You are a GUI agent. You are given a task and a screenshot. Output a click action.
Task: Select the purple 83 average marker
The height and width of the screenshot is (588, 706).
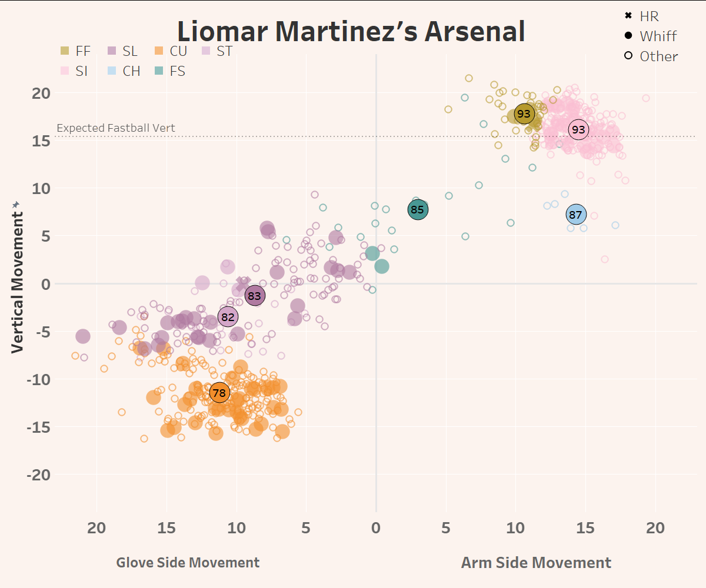click(x=254, y=296)
